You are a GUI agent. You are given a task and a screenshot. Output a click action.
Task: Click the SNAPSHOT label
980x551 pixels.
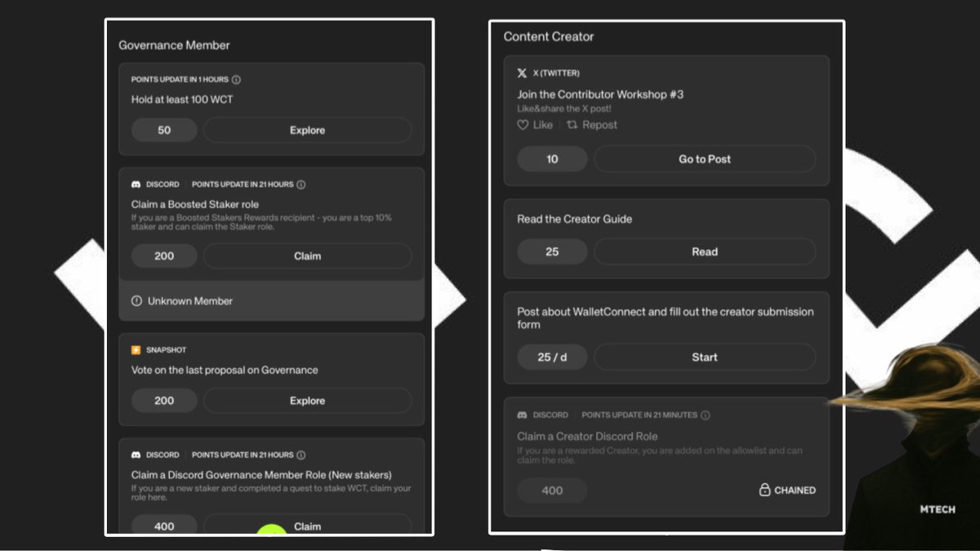click(x=167, y=349)
